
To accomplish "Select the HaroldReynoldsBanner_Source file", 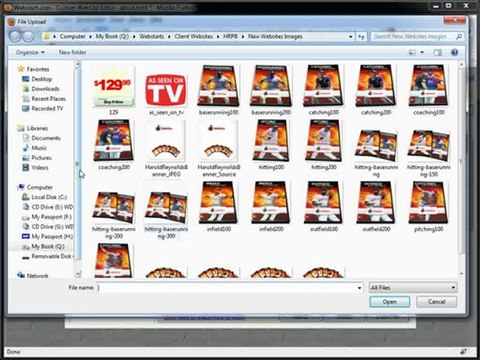I will [219, 149].
